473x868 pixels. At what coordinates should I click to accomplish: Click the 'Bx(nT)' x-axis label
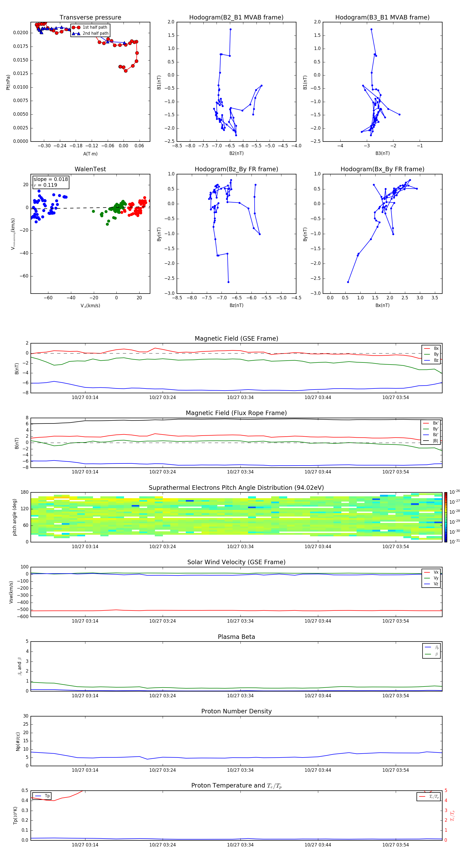382,305
